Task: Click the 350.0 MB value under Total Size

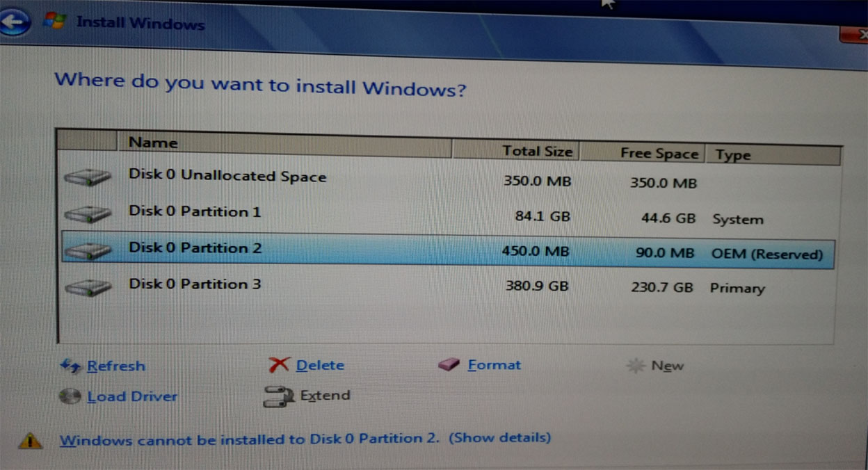Action: pos(538,181)
